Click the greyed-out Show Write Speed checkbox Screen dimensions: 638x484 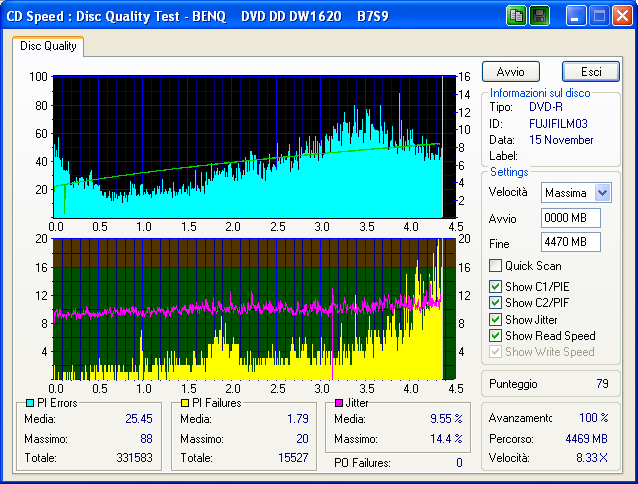click(495, 352)
